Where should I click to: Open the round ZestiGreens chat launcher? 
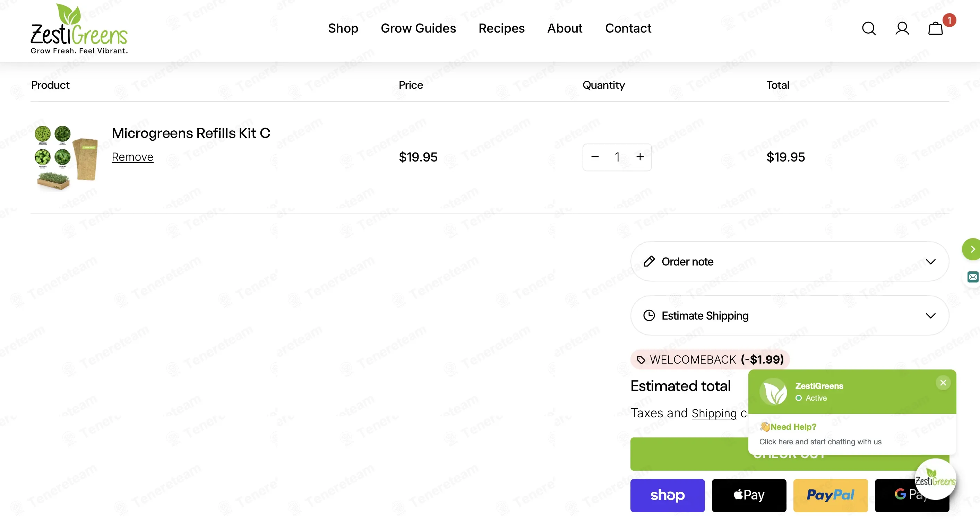coord(935,479)
